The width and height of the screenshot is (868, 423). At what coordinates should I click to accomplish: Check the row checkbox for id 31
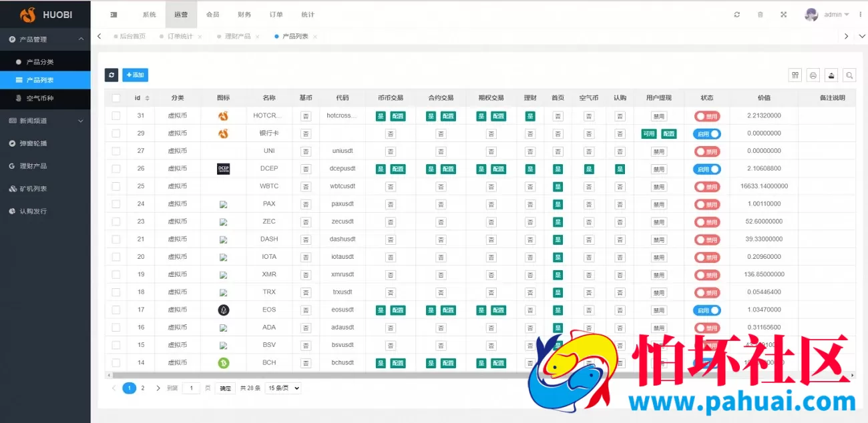point(116,116)
